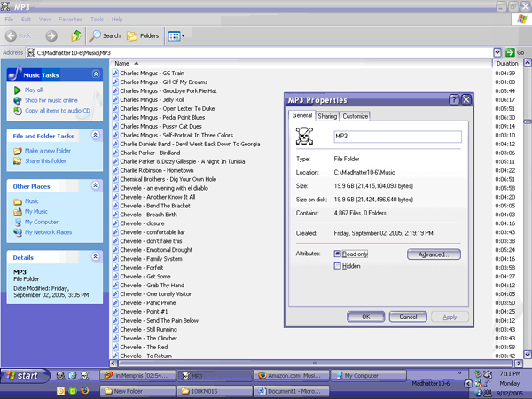Image resolution: width=532 pixels, height=399 pixels.
Task: Click the skull folder icon in Properties dialog
Action: [302, 136]
